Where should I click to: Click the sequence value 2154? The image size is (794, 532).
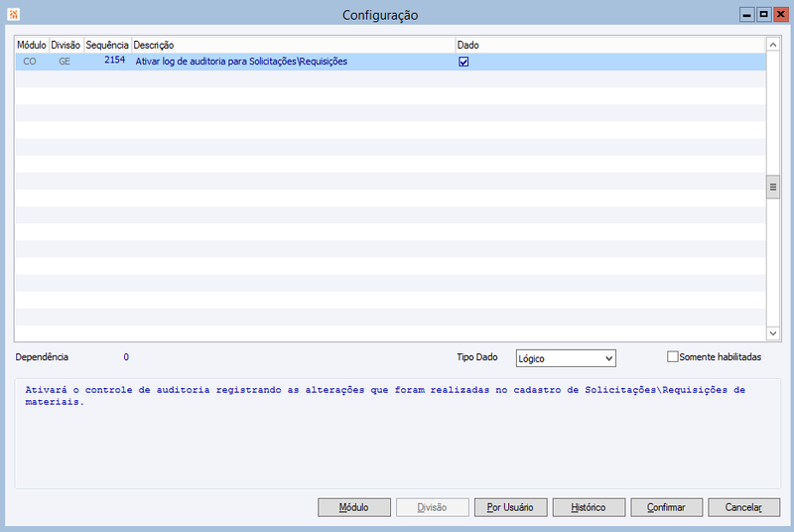point(114,61)
